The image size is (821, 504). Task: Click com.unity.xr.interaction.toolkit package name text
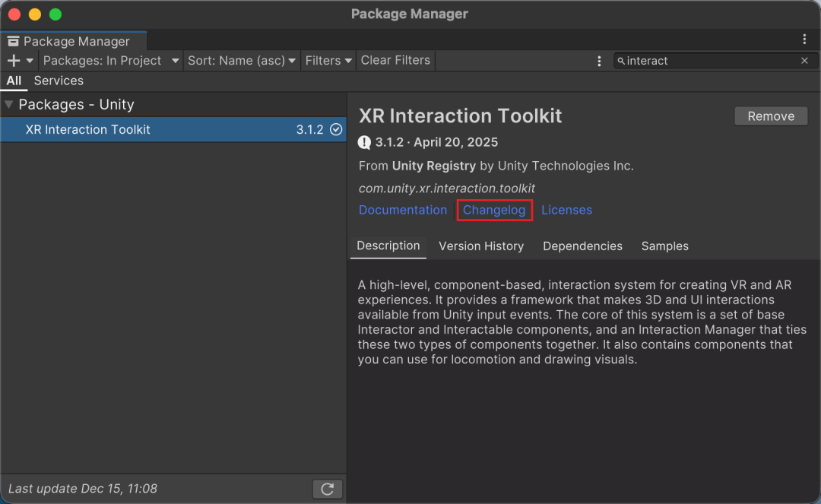point(447,189)
